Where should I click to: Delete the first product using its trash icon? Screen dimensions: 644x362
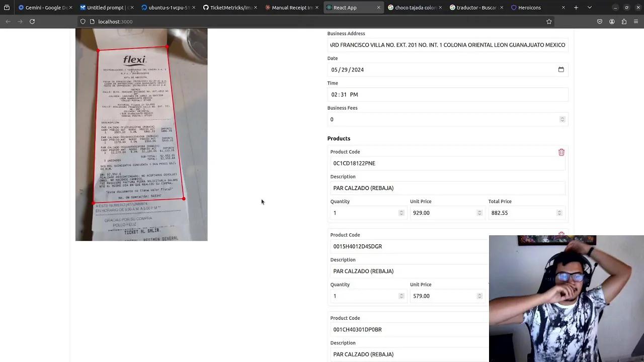561,152
